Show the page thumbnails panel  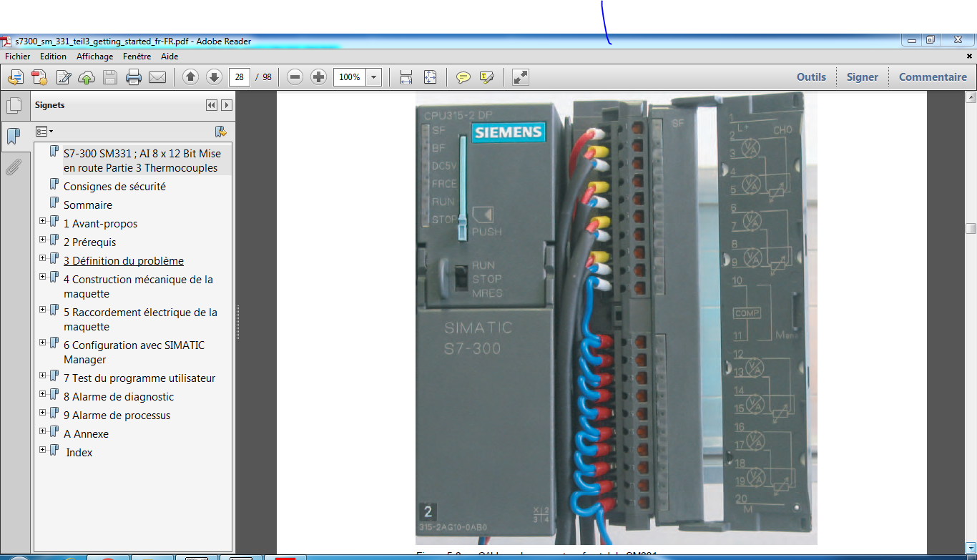tap(14, 107)
